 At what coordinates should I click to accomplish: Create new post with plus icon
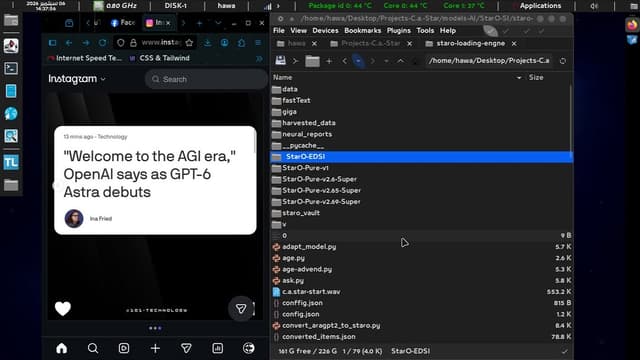tap(155, 348)
